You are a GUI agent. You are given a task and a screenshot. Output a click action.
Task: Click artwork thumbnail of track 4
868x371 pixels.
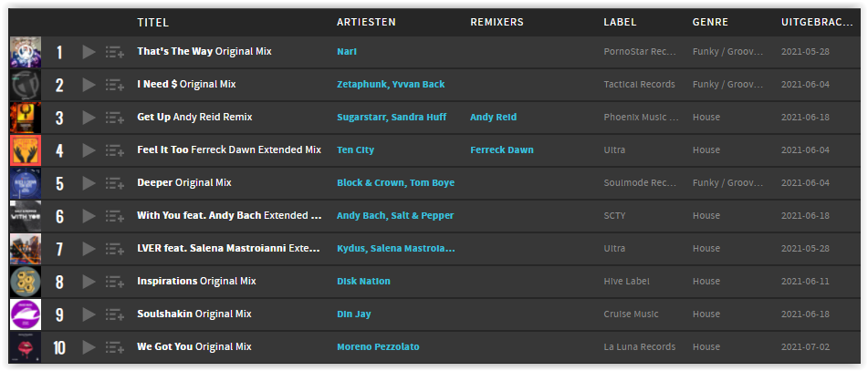26,150
